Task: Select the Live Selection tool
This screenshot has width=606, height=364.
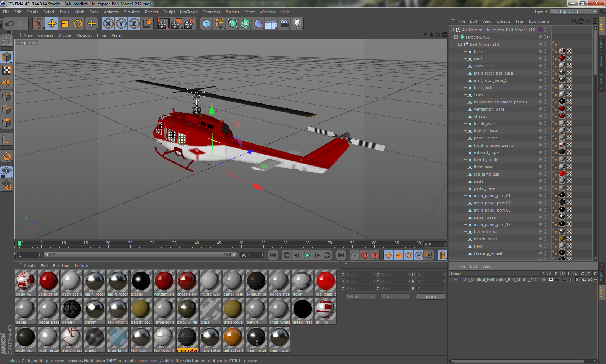Action: point(39,24)
